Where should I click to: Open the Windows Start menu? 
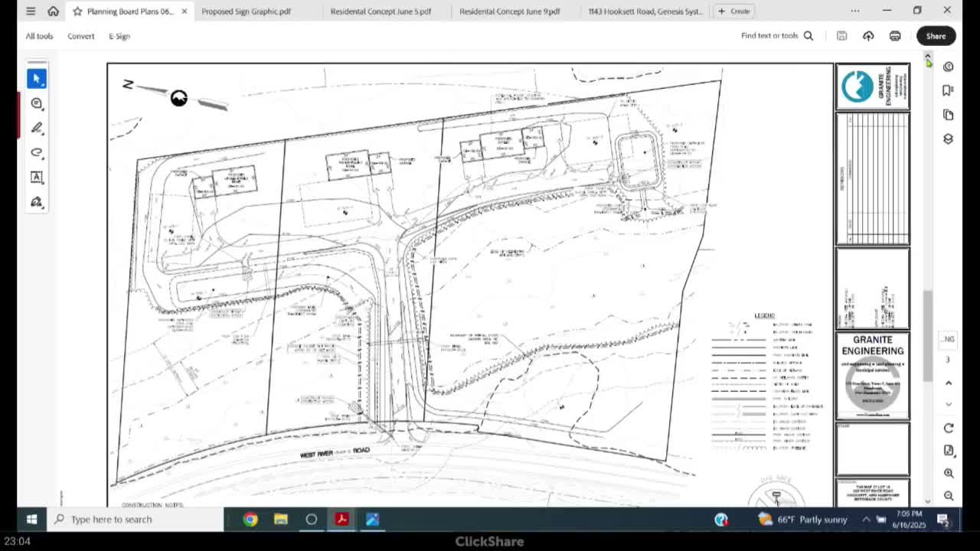(x=31, y=520)
